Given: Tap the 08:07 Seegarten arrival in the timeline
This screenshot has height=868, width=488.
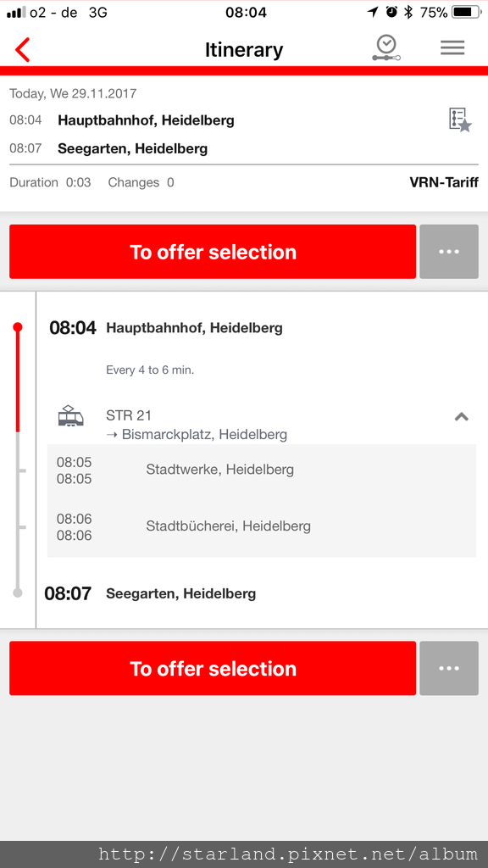Looking at the screenshot, I should coord(150,594).
